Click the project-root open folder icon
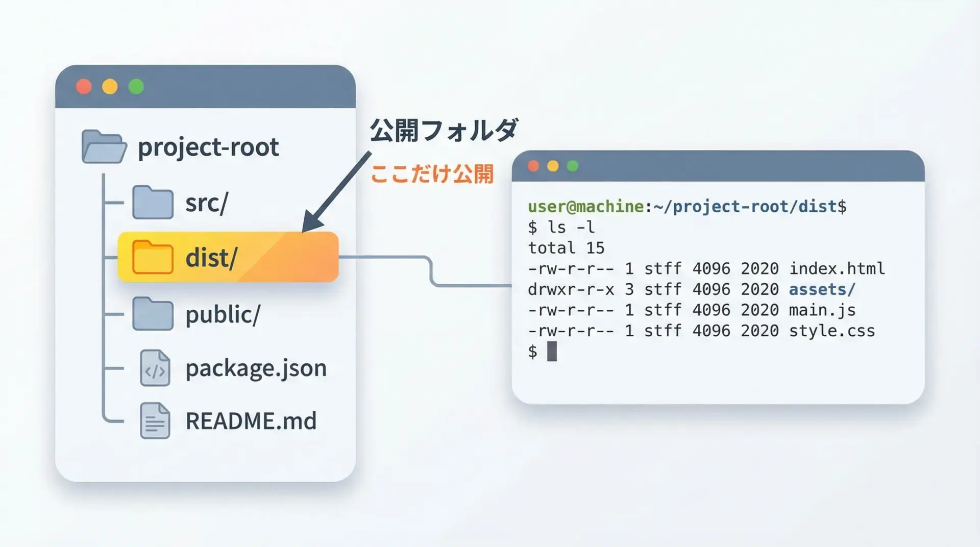The width and height of the screenshot is (980, 547). tap(104, 147)
